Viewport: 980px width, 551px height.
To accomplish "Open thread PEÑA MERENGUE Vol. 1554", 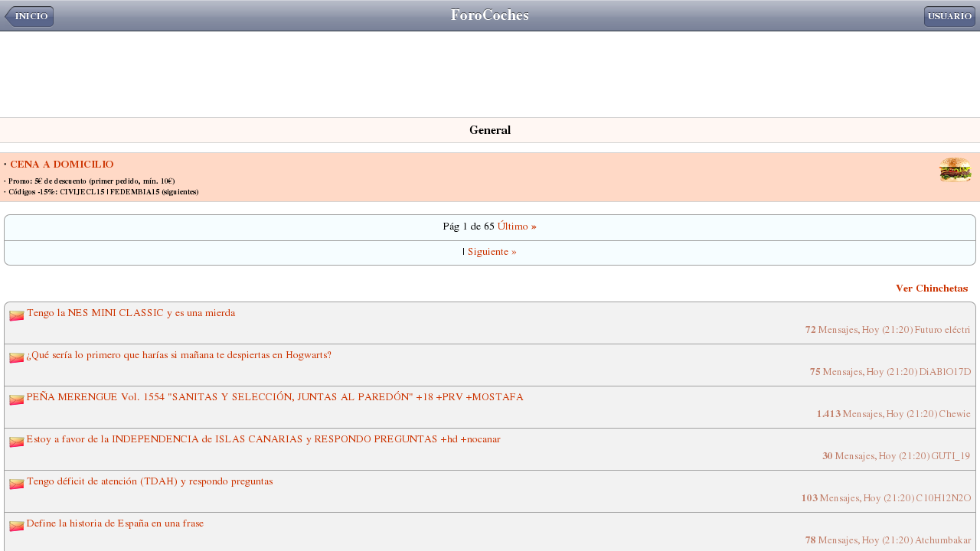I will pos(275,397).
